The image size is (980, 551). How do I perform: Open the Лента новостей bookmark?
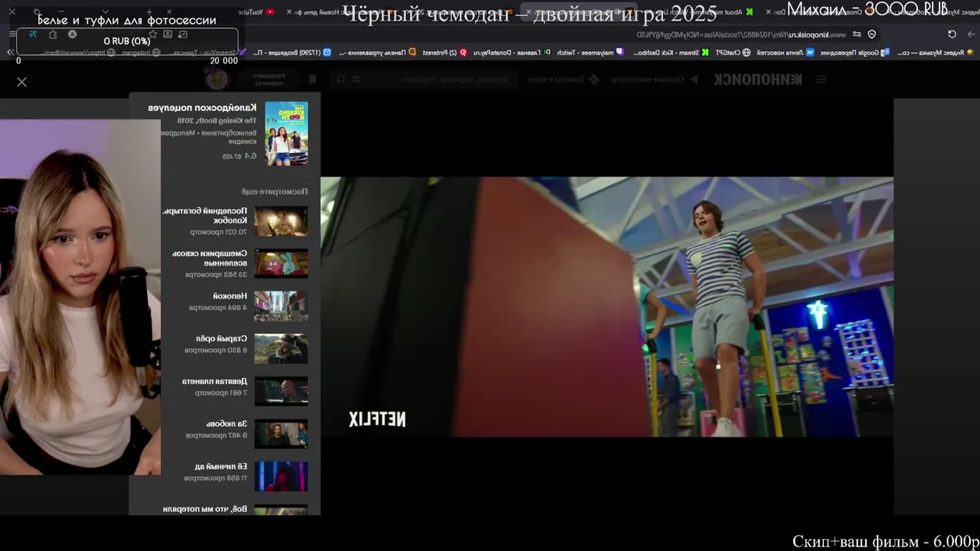785,53
